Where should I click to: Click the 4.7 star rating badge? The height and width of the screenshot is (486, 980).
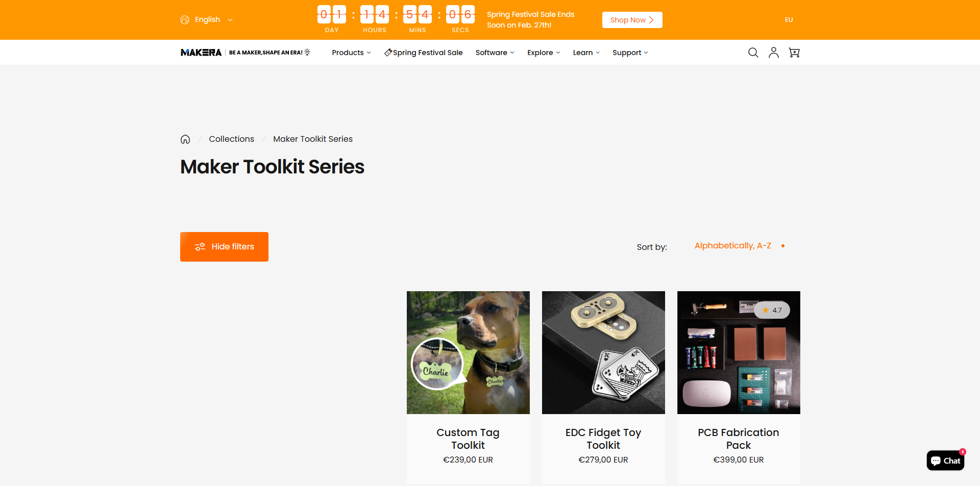pos(772,310)
